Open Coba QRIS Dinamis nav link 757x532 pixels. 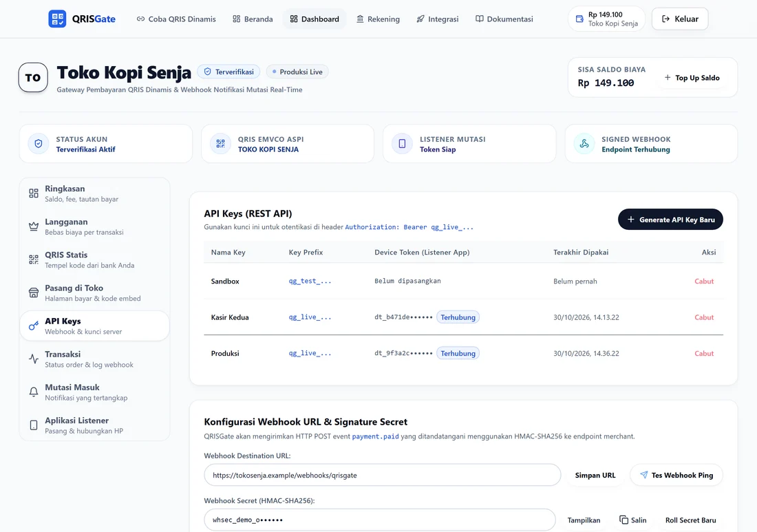(176, 19)
